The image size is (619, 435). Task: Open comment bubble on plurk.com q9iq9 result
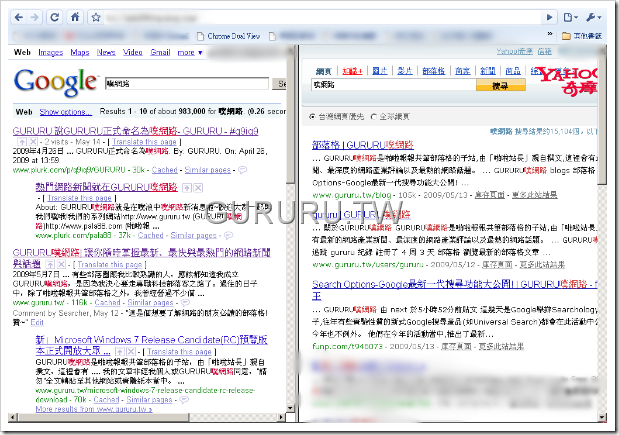tap(242, 170)
